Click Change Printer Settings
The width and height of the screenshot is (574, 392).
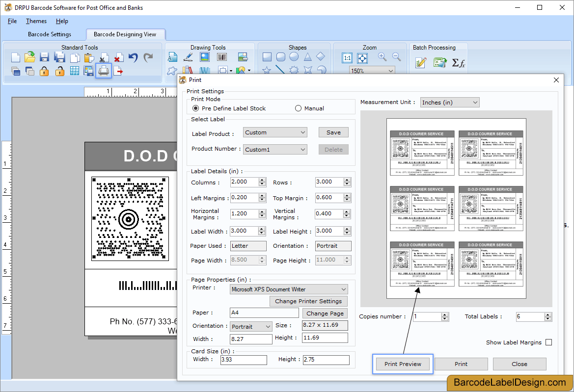point(308,301)
